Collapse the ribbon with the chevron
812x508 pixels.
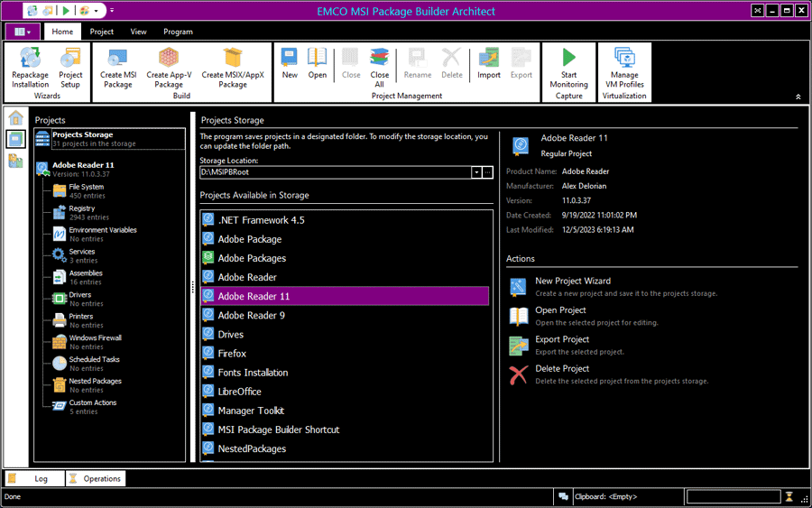point(798,97)
